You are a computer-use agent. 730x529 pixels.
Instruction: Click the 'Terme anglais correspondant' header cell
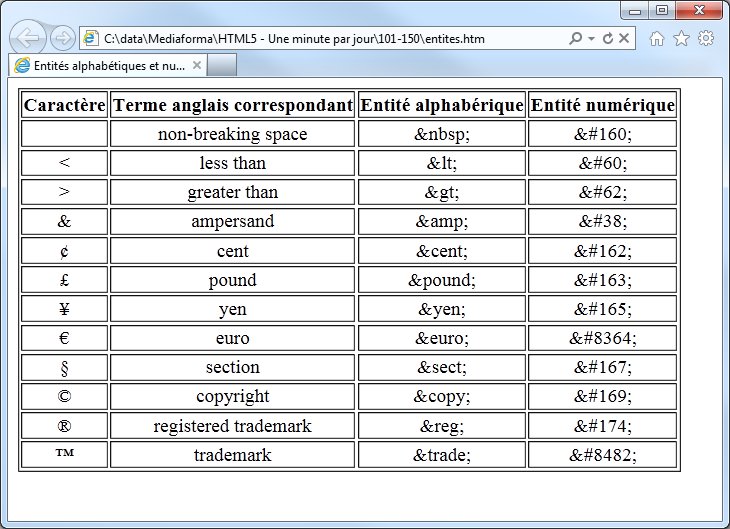232,105
